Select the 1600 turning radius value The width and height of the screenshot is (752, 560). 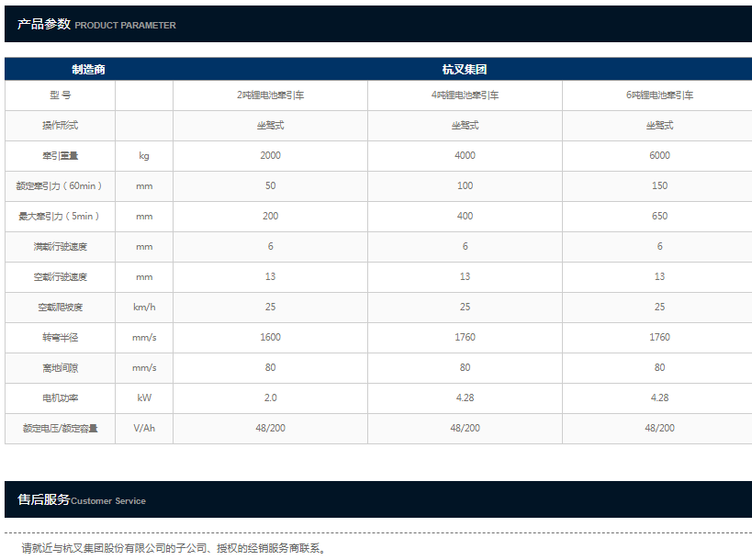tap(271, 337)
